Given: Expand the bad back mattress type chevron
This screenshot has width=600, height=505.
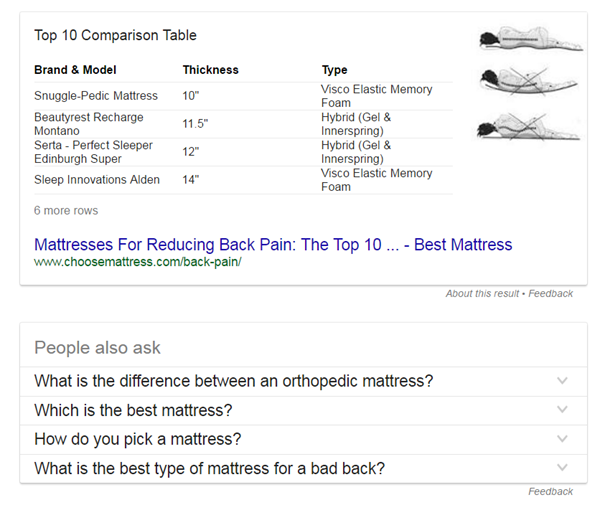Looking at the screenshot, I should click(x=562, y=468).
